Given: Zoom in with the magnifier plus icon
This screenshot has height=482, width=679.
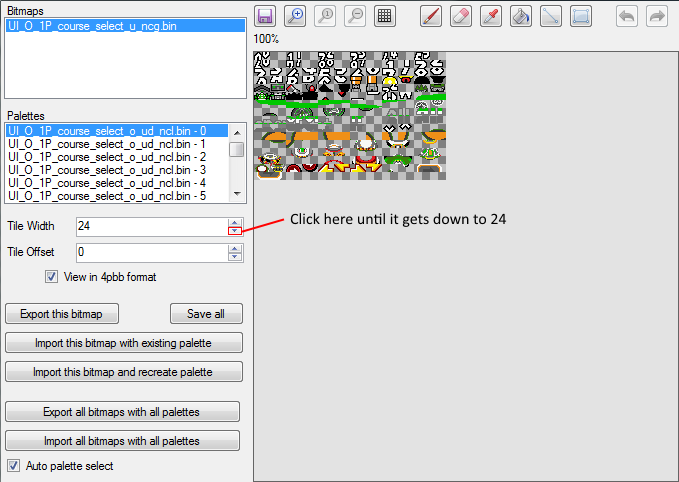Looking at the screenshot, I should click(x=295, y=16).
